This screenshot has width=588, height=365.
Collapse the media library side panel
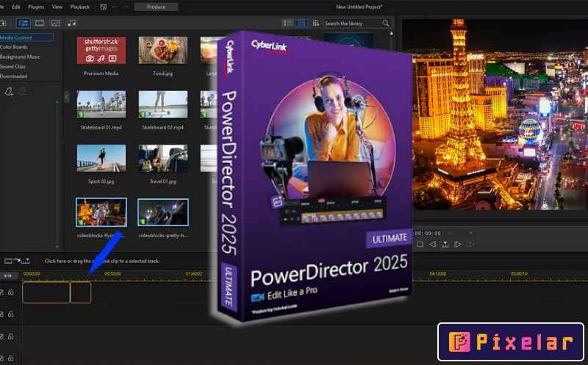[66, 97]
